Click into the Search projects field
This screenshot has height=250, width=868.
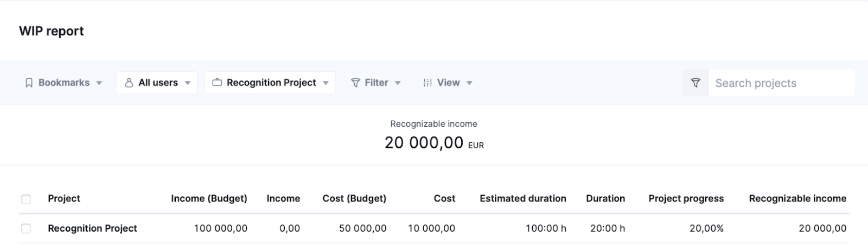tap(781, 83)
